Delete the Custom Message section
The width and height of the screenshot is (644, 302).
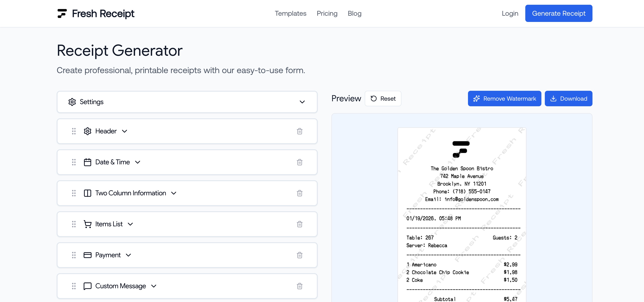(300, 286)
